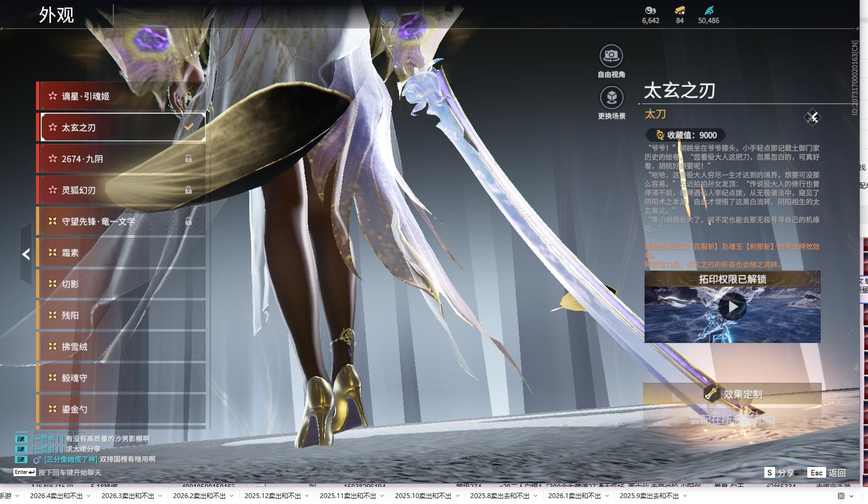Open dropdown arrow of 2025.12卖出和不出 sheet tab
Screen dimensions: 868x504
[x=306, y=496]
